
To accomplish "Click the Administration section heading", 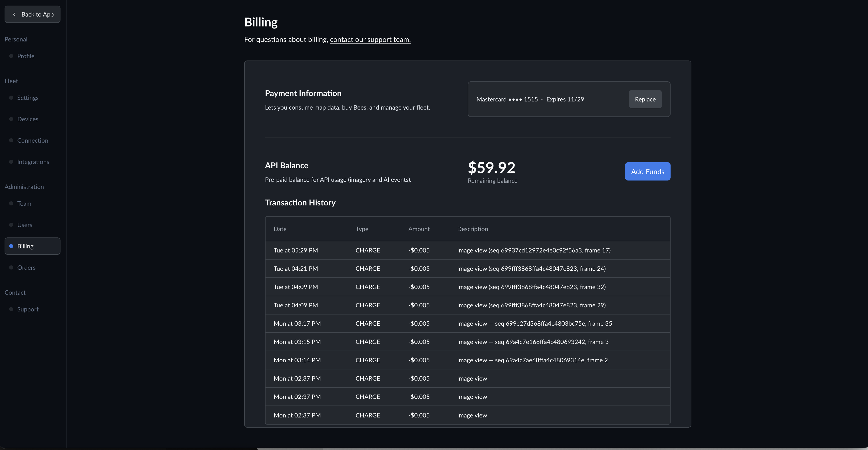I will [24, 186].
